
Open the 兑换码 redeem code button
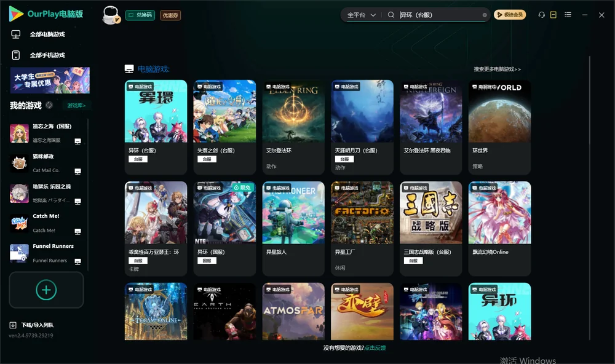point(140,15)
